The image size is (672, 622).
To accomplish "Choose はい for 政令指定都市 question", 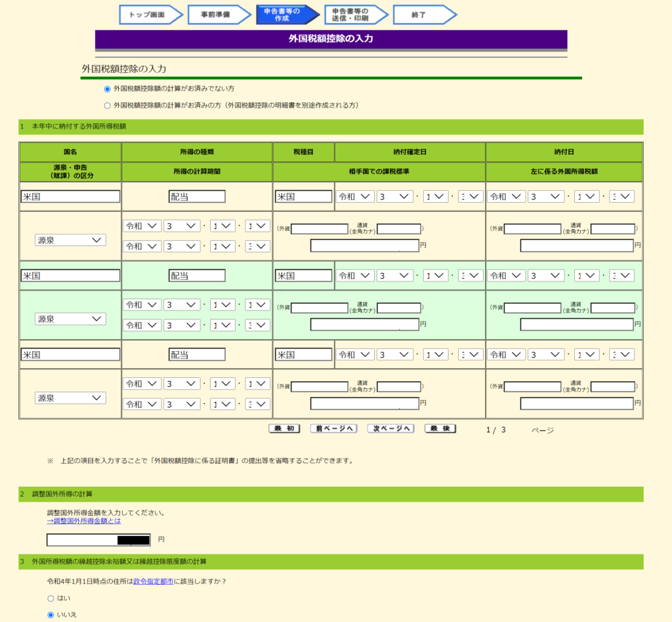I will point(51,598).
